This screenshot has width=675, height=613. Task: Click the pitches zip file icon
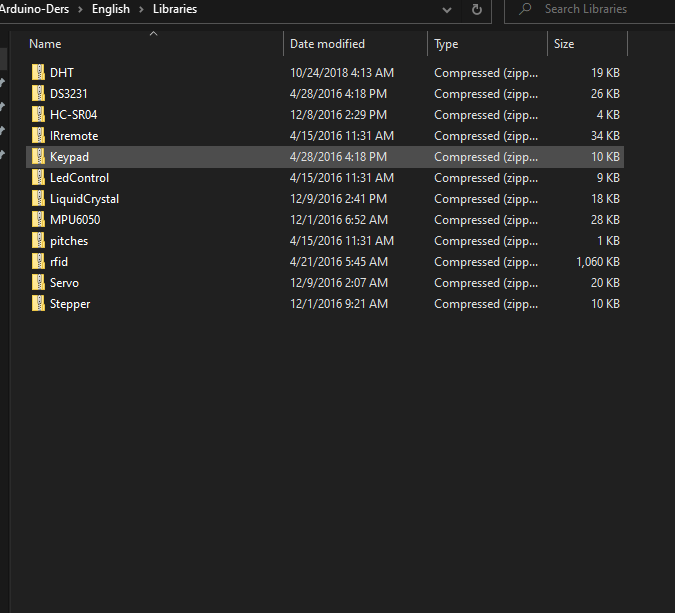38,241
